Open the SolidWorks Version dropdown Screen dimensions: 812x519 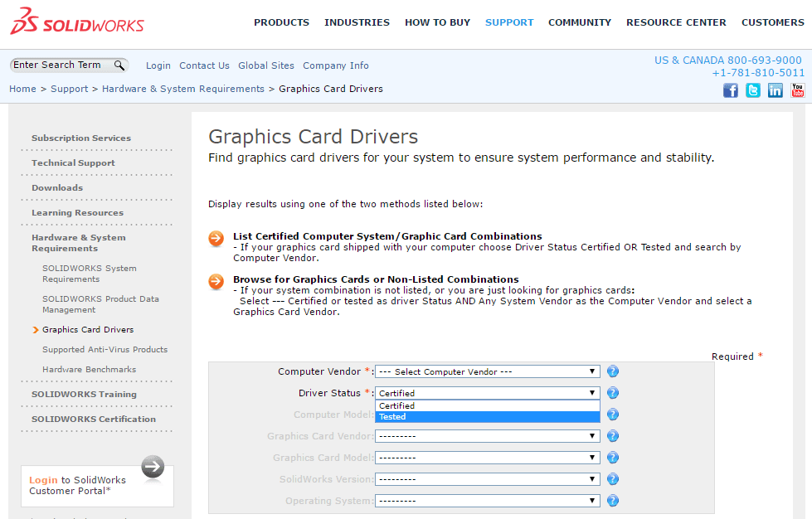pos(488,479)
